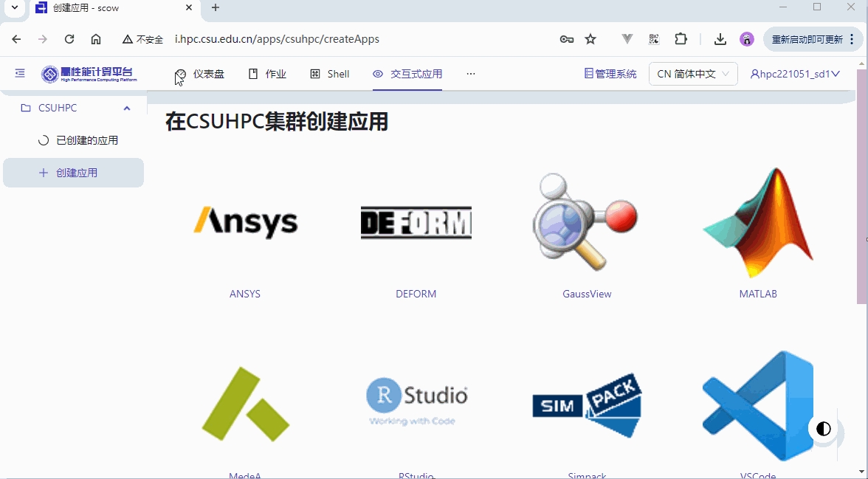The width and height of the screenshot is (868, 479).
Task: Open the browser extensions puzzle icon
Action: coord(681,39)
